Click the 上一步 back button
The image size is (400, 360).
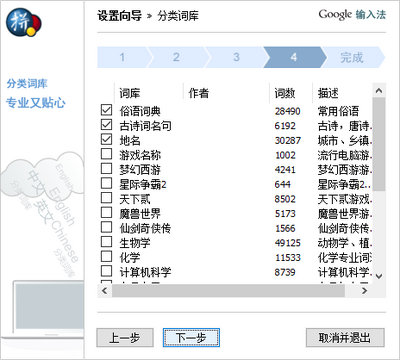tap(125, 338)
